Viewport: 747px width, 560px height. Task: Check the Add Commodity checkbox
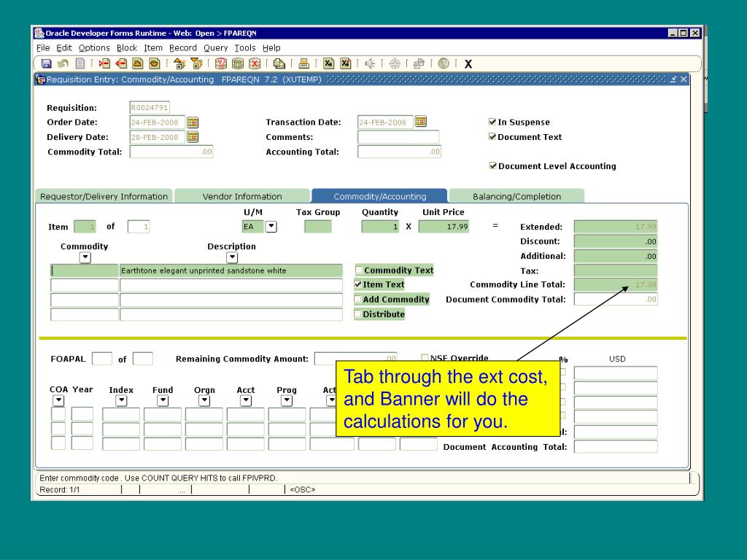(357, 299)
